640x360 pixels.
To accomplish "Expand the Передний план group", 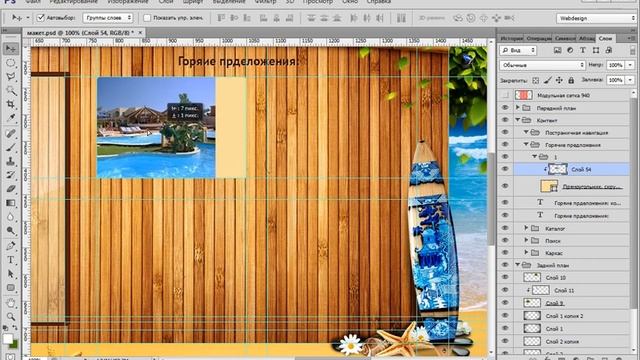I will tap(518, 108).
